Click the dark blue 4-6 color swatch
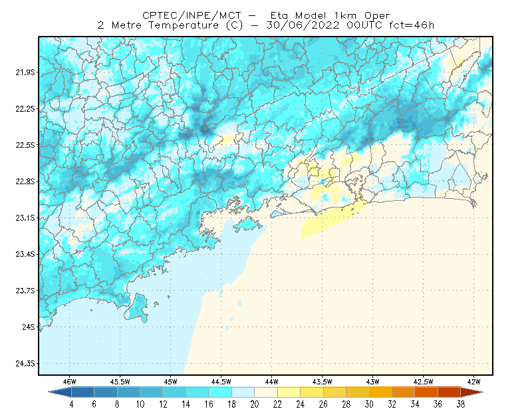Viewport: 532px width, 411px height. point(82,392)
